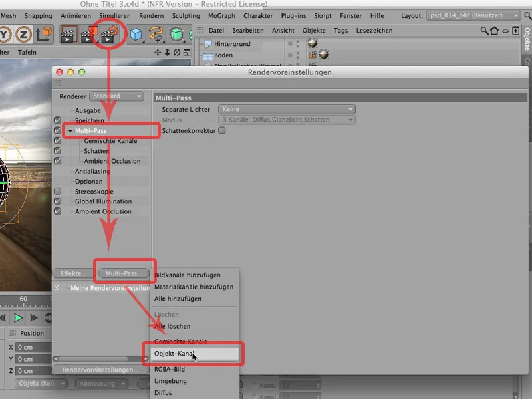Open the green generator cube icon
Image resolution: width=532 pixels, height=399 pixels.
click(176, 35)
